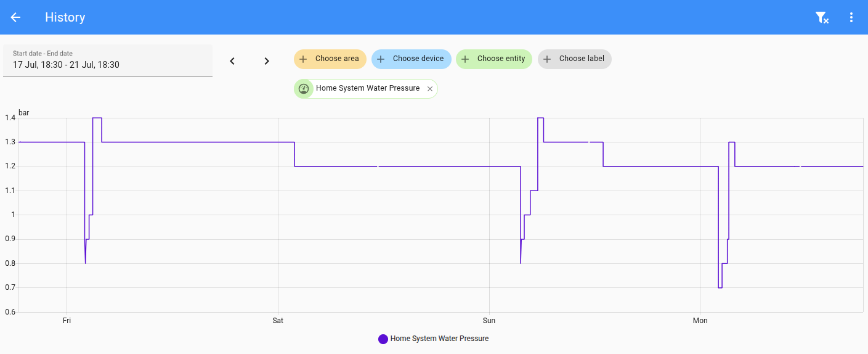Click plus icon on Choose area

[303, 59]
